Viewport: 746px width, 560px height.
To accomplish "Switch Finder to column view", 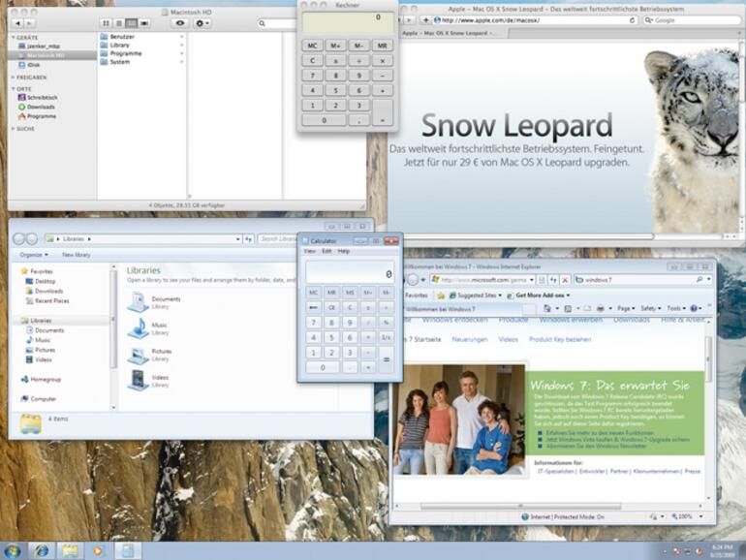I will 132,23.
